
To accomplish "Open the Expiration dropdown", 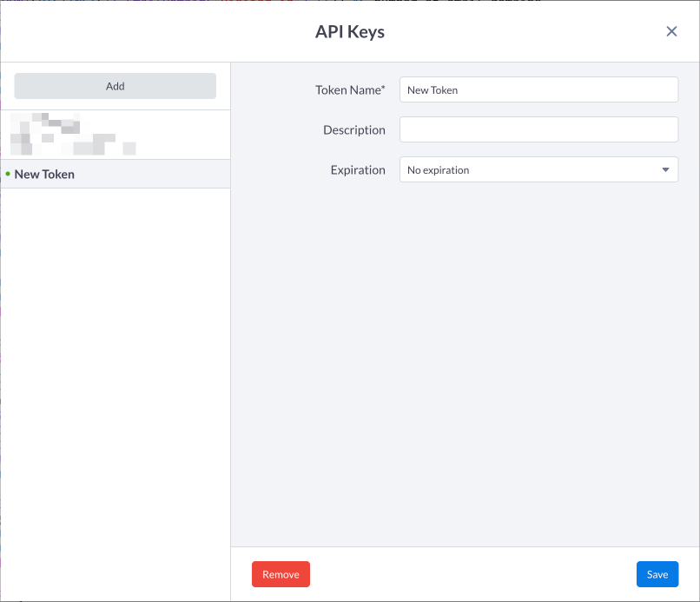I will coord(538,169).
